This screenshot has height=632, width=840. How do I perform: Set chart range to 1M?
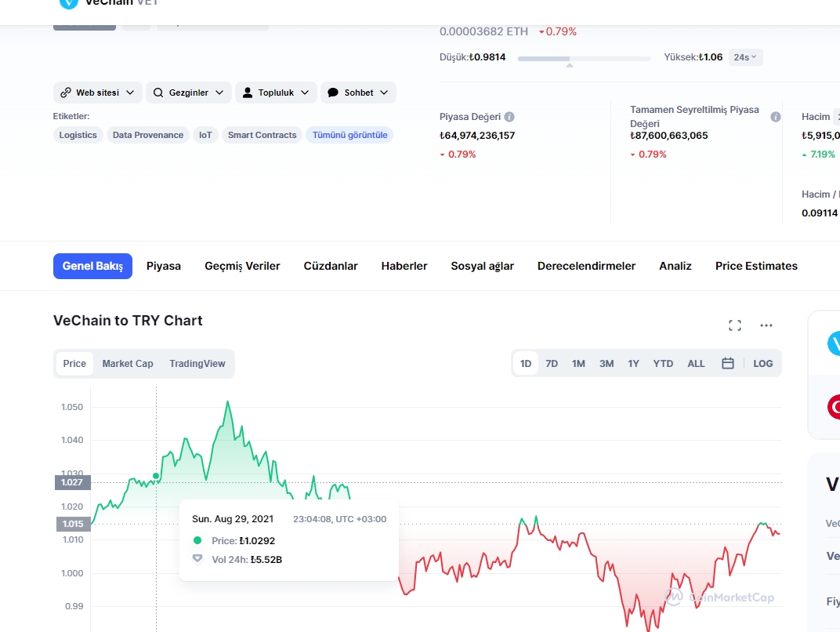tap(578, 364)
